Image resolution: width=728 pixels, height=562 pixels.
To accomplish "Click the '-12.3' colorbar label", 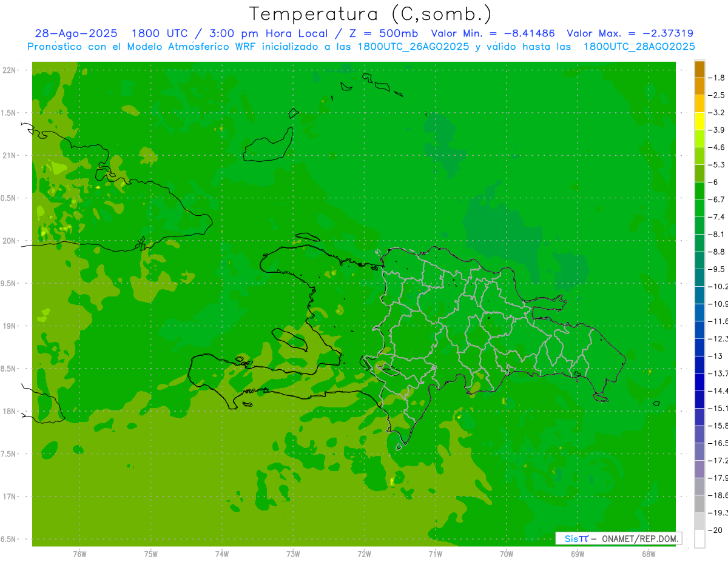I will click(719, 338).
